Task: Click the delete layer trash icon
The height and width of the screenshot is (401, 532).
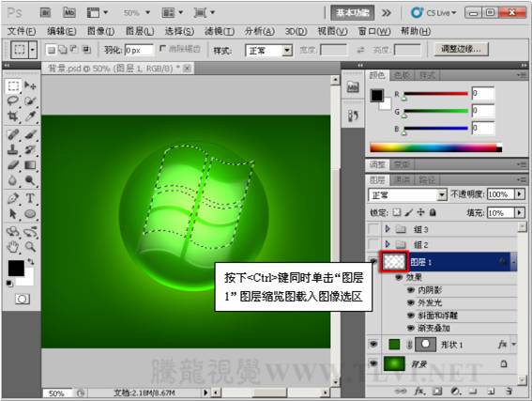Action: [x=509, y=392]
